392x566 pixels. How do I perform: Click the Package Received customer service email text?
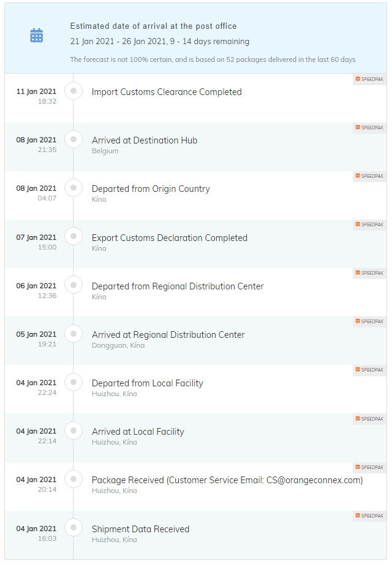(x=227, y=480)
